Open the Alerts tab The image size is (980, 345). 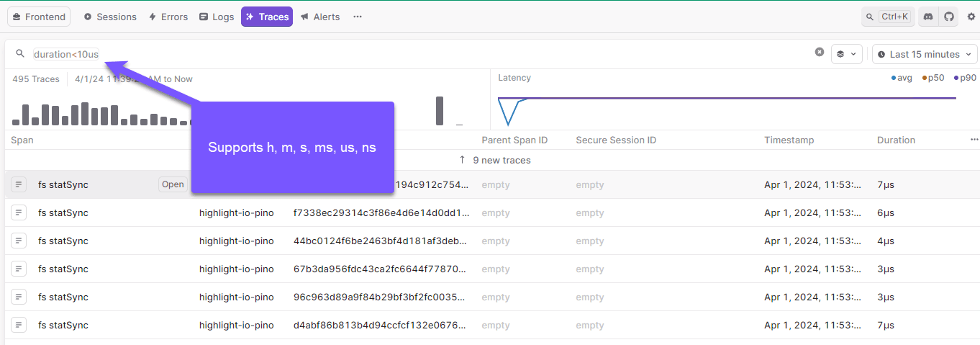pyautogui.click(x=319, y=17)
